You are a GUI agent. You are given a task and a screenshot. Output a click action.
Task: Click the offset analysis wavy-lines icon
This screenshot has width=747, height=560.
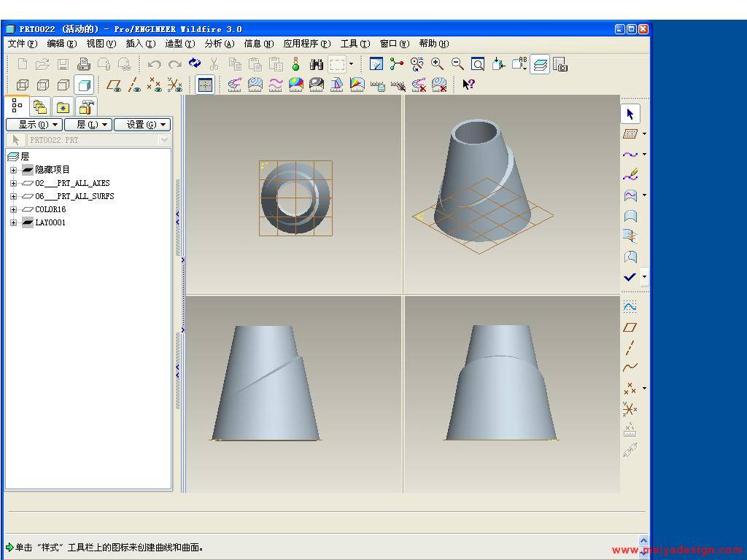(x=275, y=85)
